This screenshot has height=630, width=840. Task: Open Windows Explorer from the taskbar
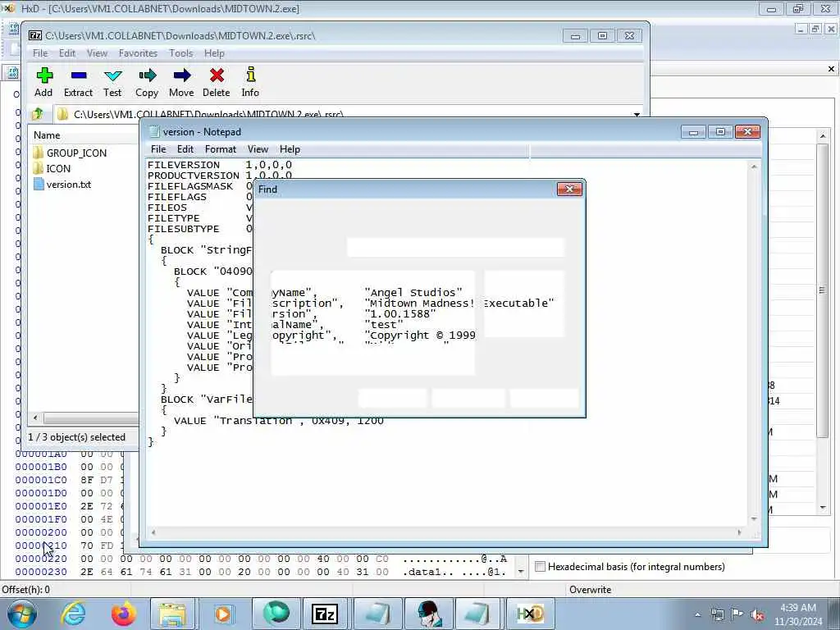click(172, 614)
